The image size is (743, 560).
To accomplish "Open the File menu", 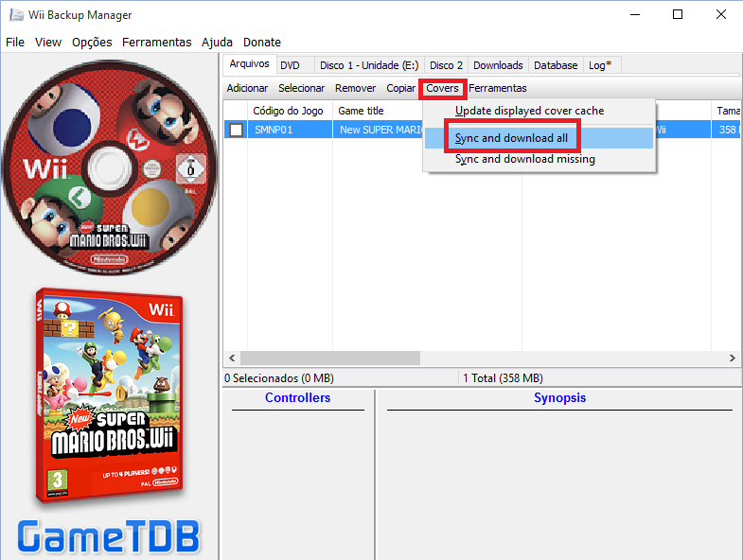I will pyautogui.click(x=15, y=42).
